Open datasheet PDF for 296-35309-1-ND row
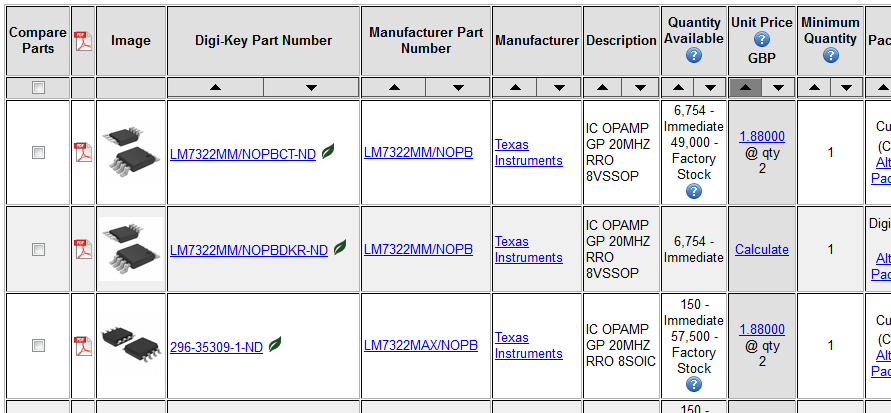This screenshot has width=891, height=413. point(83,345)
